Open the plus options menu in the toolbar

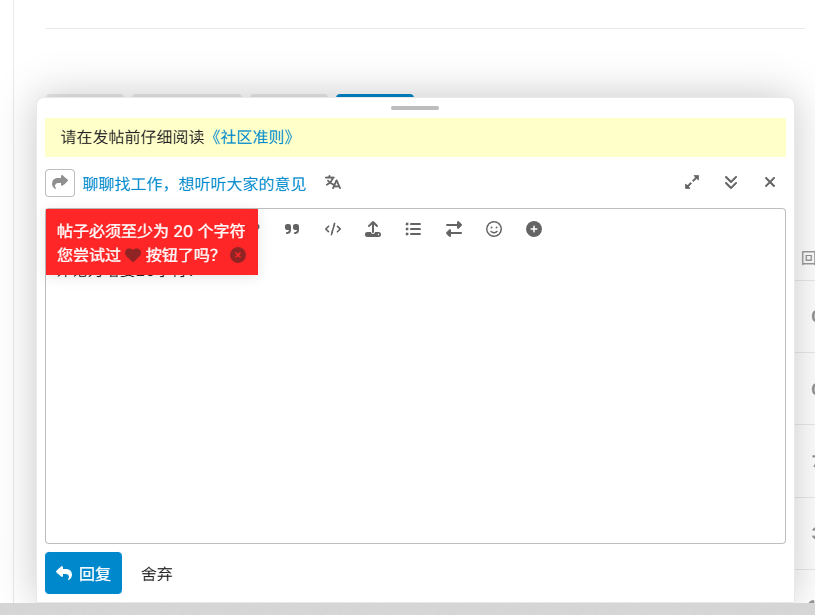point(534,229)
